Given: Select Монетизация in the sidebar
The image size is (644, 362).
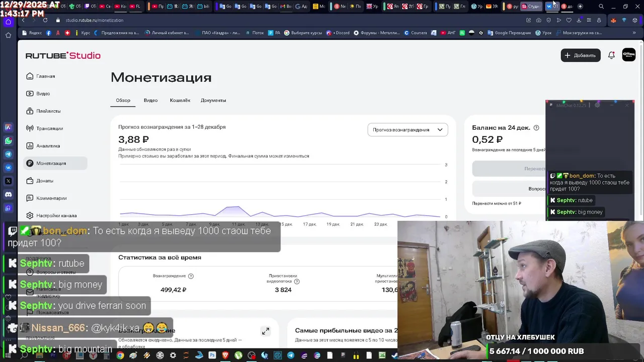Looking at the screenshot, I should tap(55, 163).
